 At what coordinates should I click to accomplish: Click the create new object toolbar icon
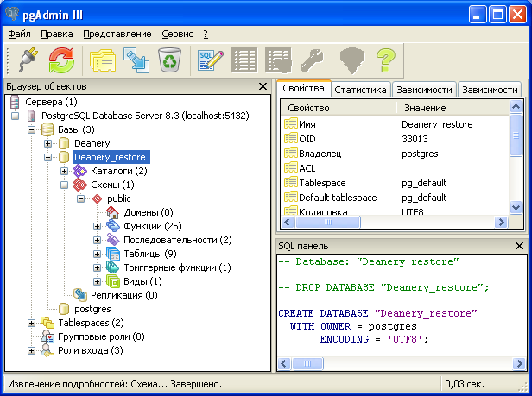[136, 60]
